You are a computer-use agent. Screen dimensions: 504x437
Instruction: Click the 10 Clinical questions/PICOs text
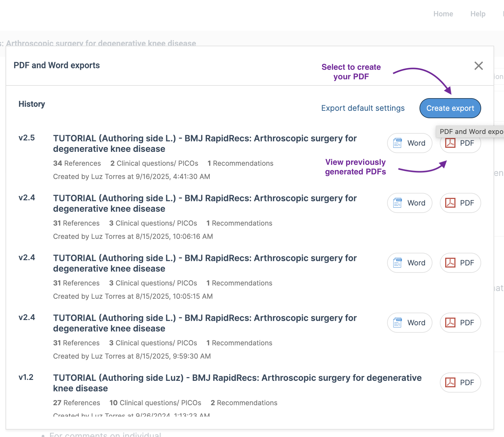pos(155,403)
